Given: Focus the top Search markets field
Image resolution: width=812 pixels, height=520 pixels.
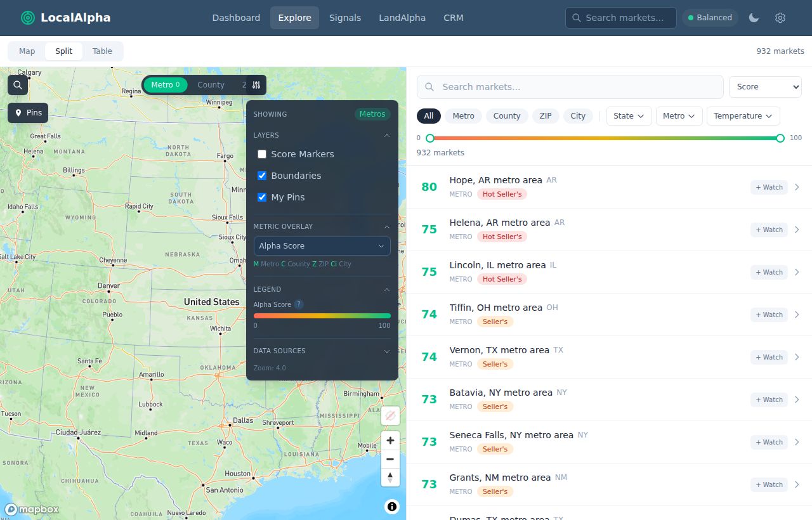Looking at the screenshot, I should 621,18.
